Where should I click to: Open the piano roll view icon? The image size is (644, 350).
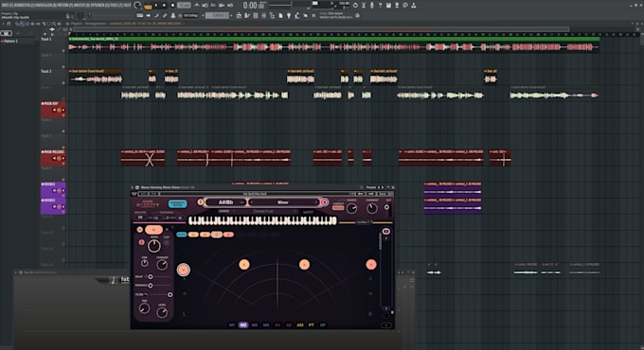(247, 15)
